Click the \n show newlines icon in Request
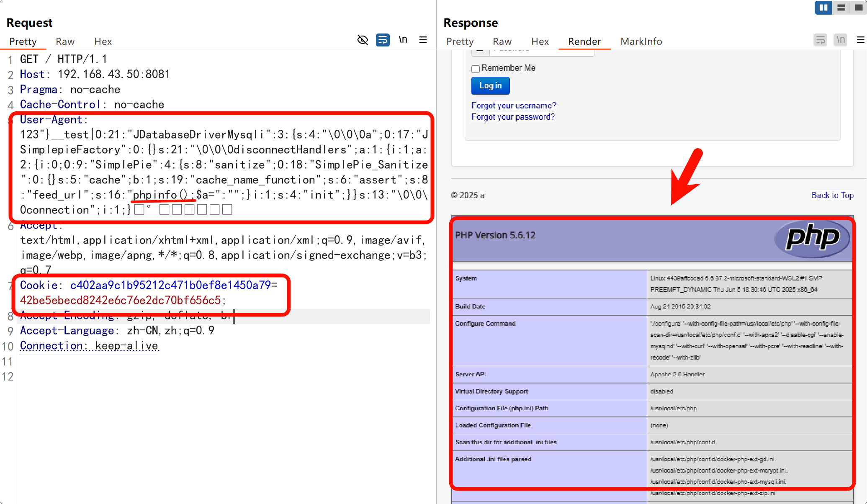The height and width of the screenshot is (504, 867). 403,40
